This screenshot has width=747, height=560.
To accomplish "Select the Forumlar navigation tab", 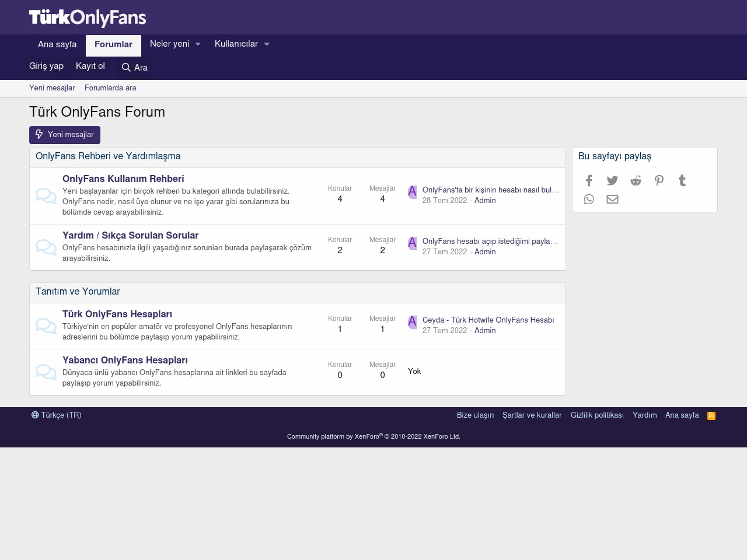I will 113,45.
